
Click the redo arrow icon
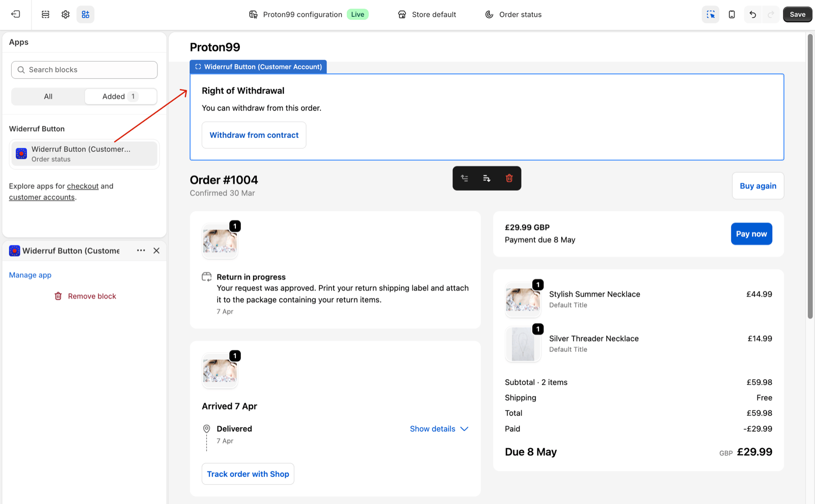[x=771, y=14]
